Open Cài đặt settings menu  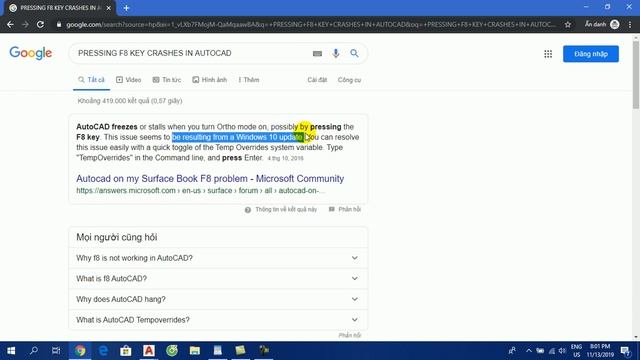[x=317, y=80]
